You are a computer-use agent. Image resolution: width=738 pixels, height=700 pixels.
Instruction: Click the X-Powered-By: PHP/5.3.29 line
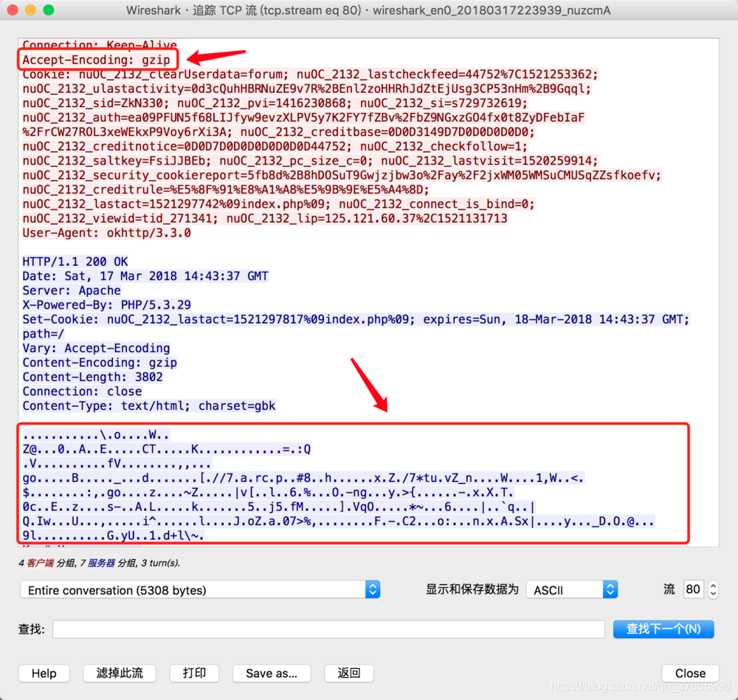point(107,305)
